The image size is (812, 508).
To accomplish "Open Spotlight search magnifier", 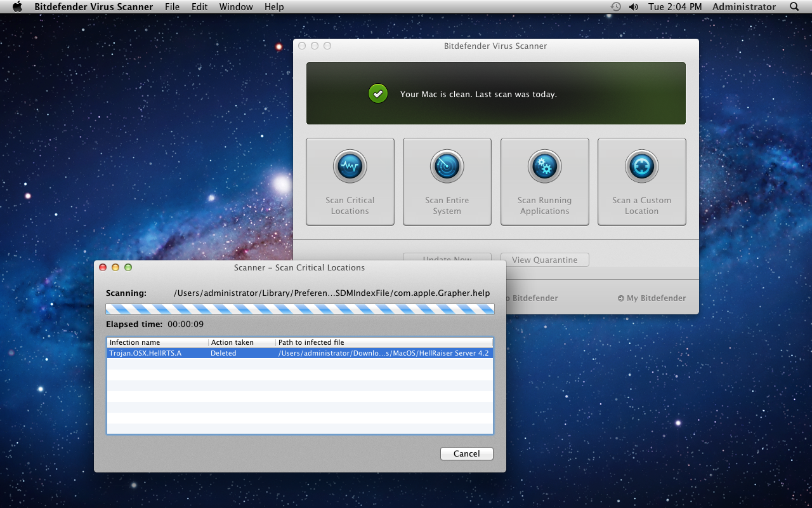I will 794,7.
